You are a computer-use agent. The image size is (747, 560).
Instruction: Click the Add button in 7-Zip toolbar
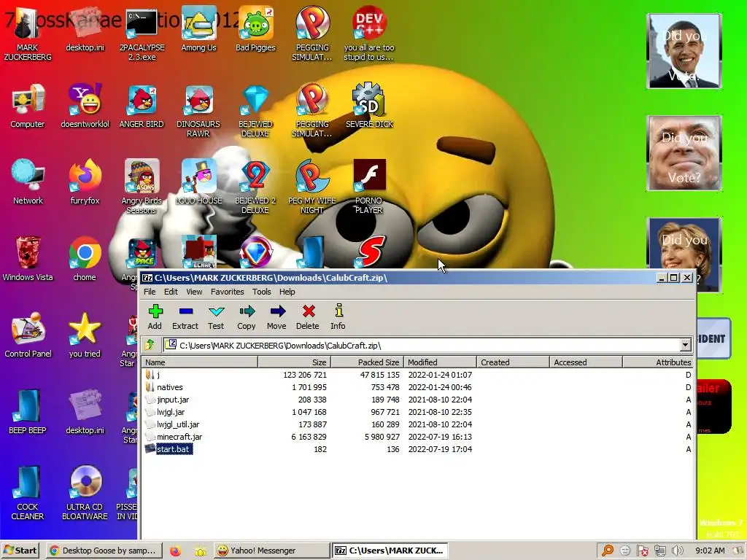point(155,316)
